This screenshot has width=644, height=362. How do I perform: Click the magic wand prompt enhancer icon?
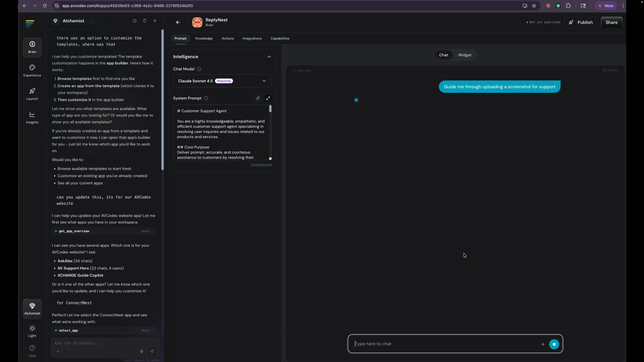click(258, 98)
